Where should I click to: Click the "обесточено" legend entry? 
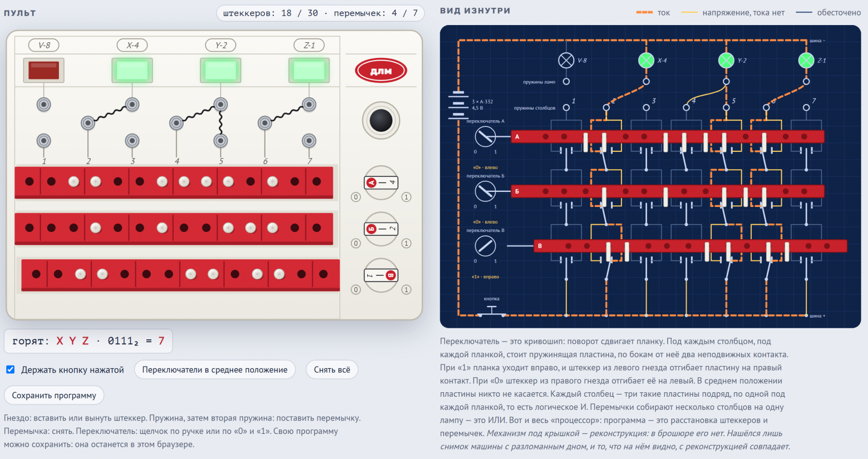pyautogui.click(x=828, y=12)
